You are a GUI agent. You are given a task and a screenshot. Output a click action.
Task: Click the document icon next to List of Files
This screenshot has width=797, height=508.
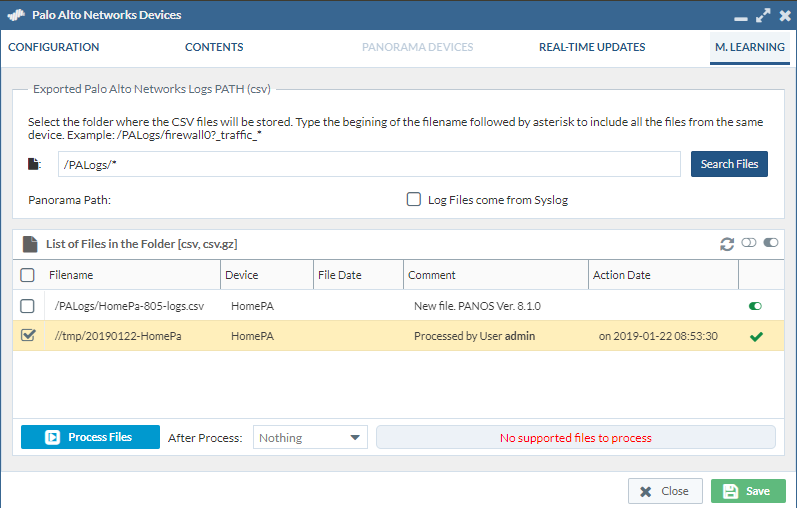tap(29, 244)
